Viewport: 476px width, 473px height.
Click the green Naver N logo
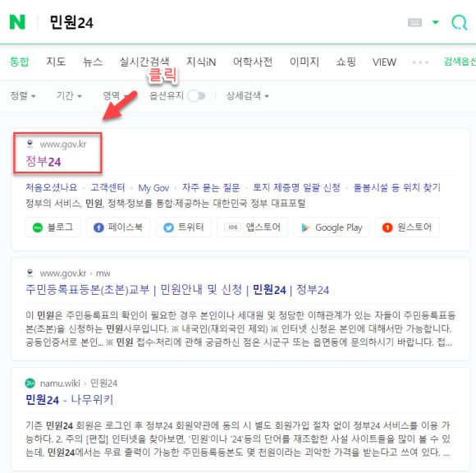coord(17,22)
